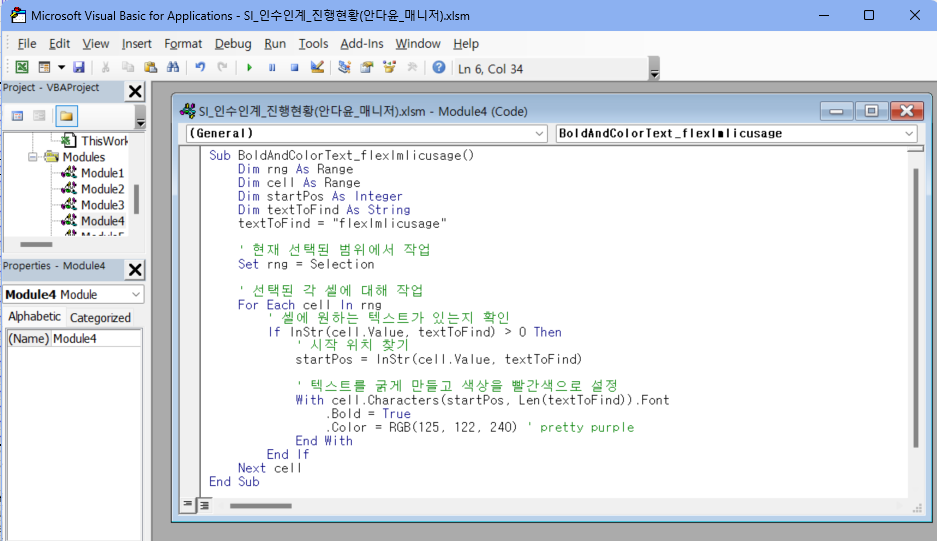Click the (Name) Module4 property value field
The image size is (937, 541).
pos(96,339)
